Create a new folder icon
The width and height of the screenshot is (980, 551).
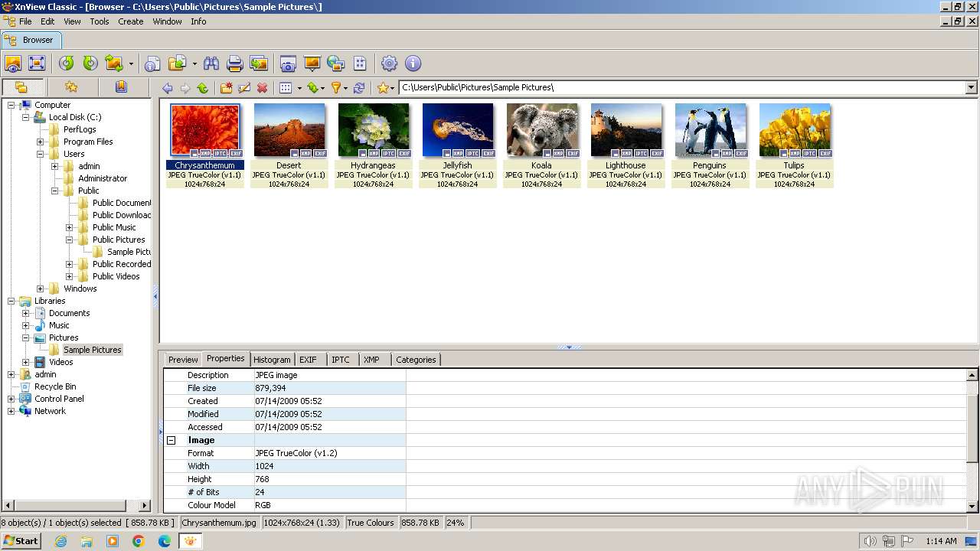click(227, 88)
